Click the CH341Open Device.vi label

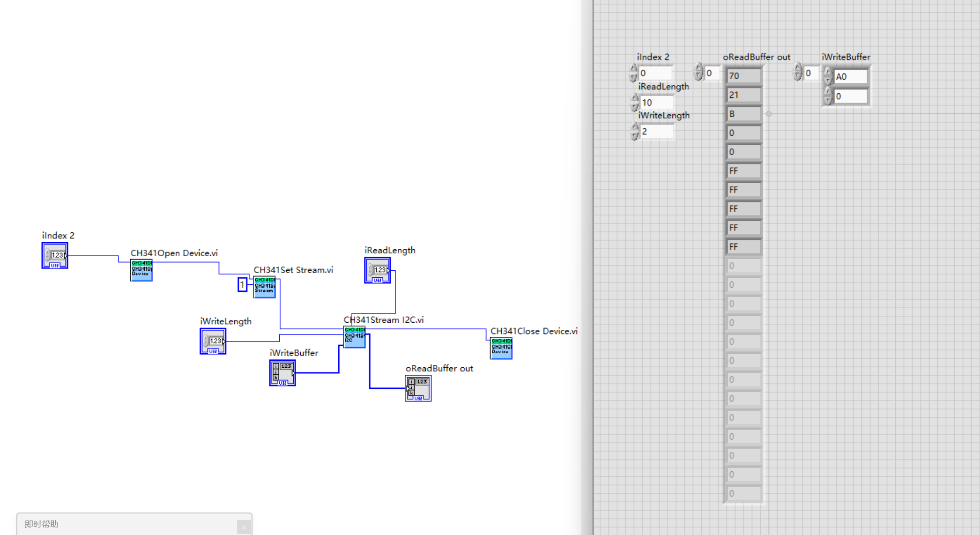[174, 253]
